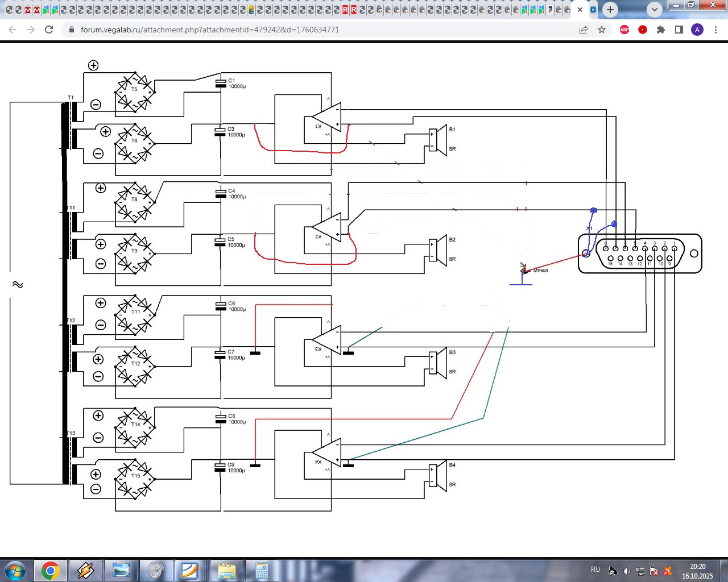728x582 pixels.
Task: Expand the tab search dropdown arrow
Action: pyautogui.click(x=655, y=10)
